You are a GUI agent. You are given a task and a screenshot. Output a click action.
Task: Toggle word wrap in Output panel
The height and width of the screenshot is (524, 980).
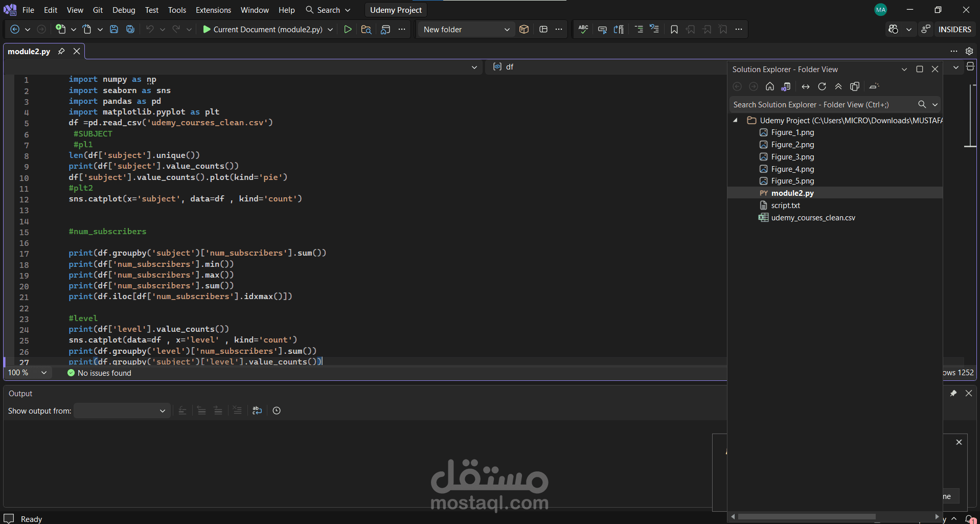257,411
